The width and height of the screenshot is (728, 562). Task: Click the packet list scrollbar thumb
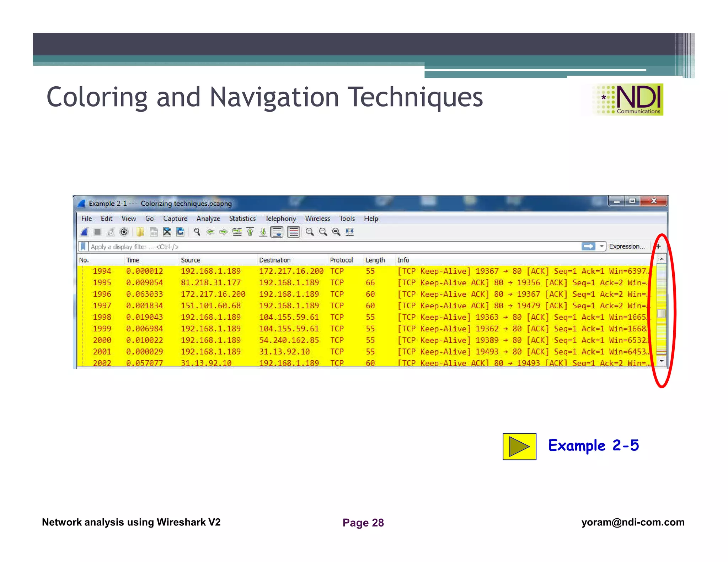click(x=661, y=313)
